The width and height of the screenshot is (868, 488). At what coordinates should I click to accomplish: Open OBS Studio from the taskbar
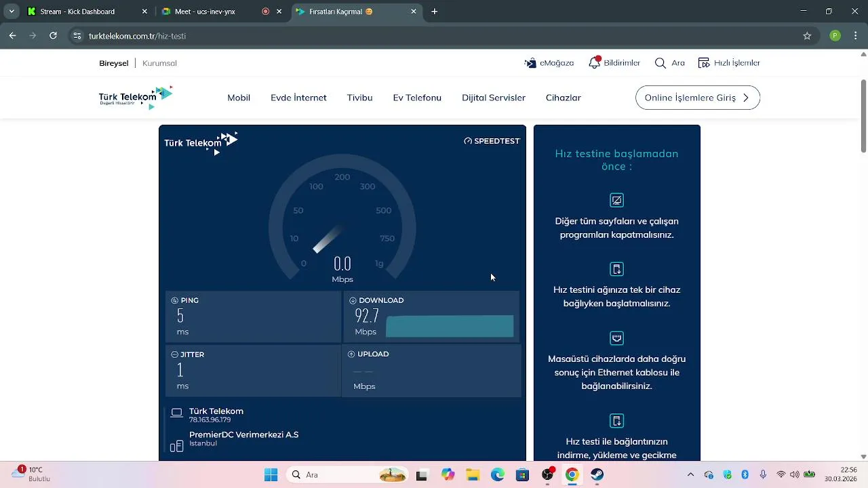point(547,474)
